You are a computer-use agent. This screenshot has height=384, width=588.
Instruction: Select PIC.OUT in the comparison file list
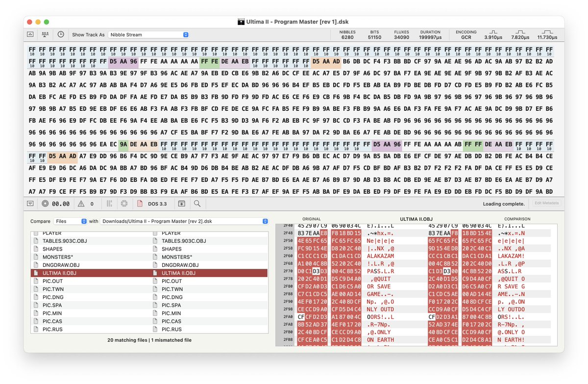[x=171, y=281]
